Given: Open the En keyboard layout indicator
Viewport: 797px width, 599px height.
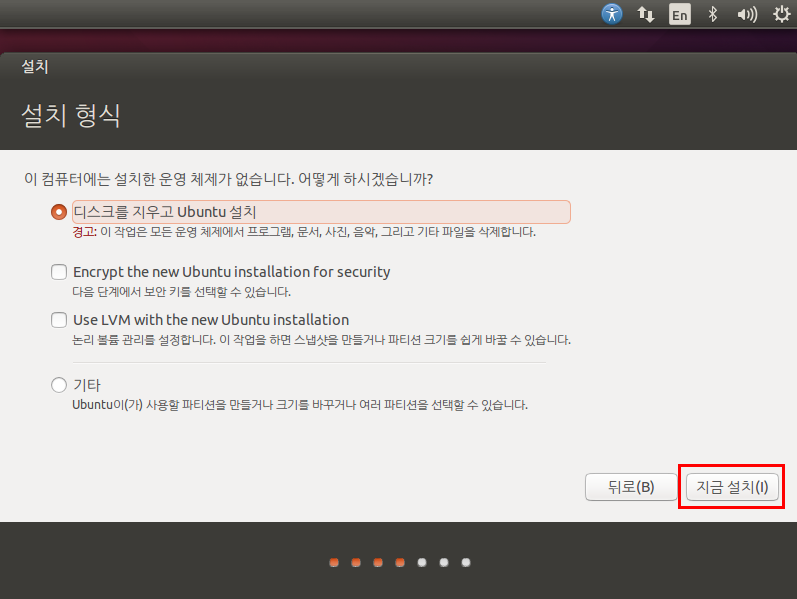Looking at the screenshot, I should click(680, 14).
